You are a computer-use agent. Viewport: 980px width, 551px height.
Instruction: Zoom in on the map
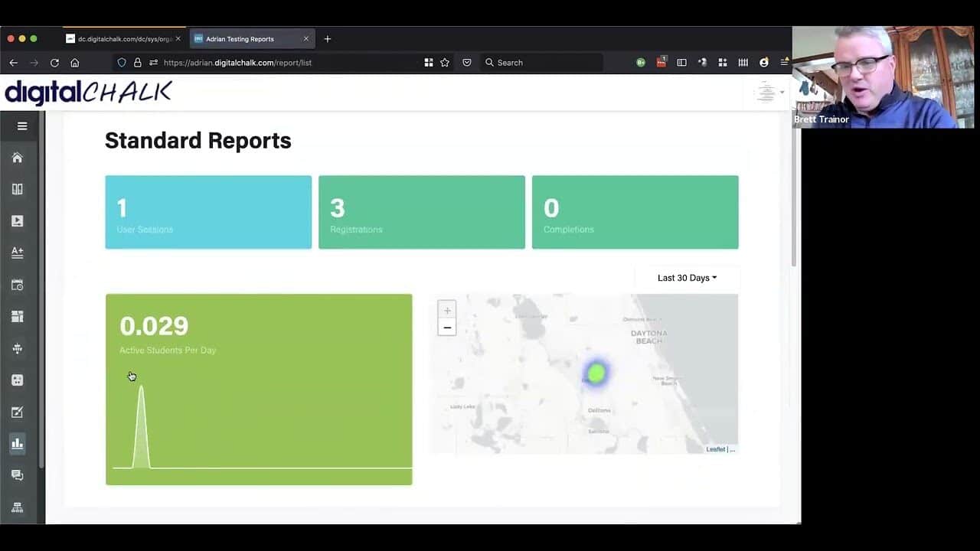[447, 310]
